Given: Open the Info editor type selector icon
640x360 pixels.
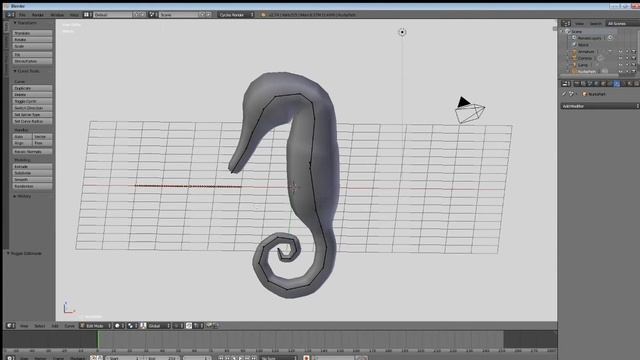Looking at the screenshot, I should coord(10,15).
